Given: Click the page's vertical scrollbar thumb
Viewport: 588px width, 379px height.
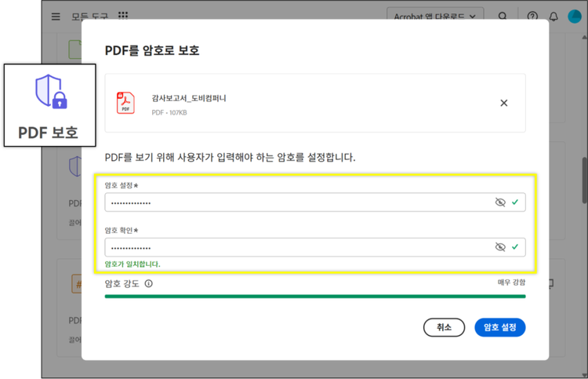Looking at the screenshot, I should (x=585, y=180).
